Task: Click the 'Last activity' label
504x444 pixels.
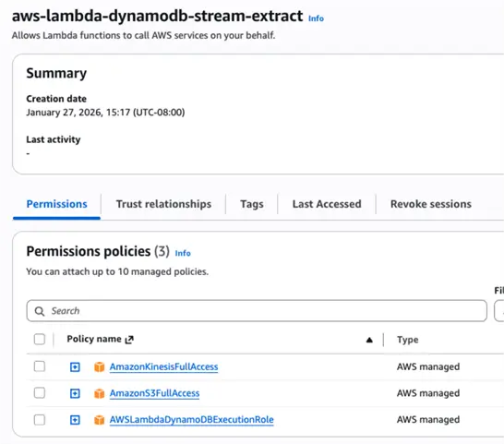Action: pos(54,139)
